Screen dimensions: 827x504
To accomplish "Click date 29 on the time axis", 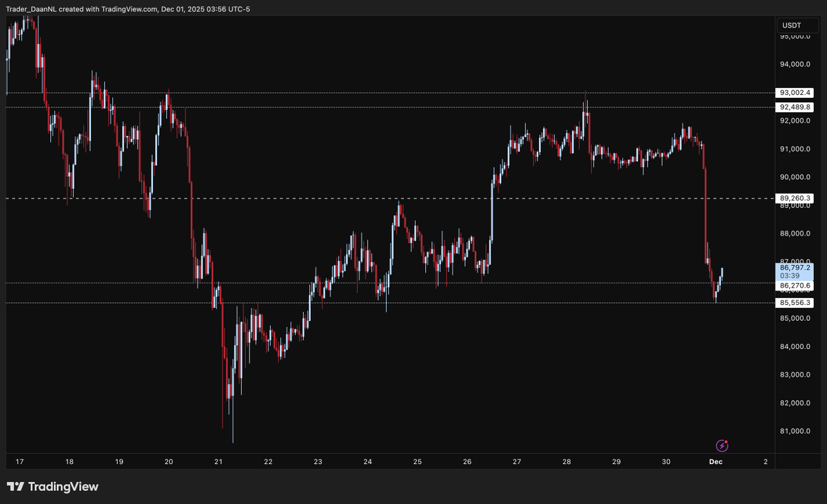I will click(x=616, y=462).
